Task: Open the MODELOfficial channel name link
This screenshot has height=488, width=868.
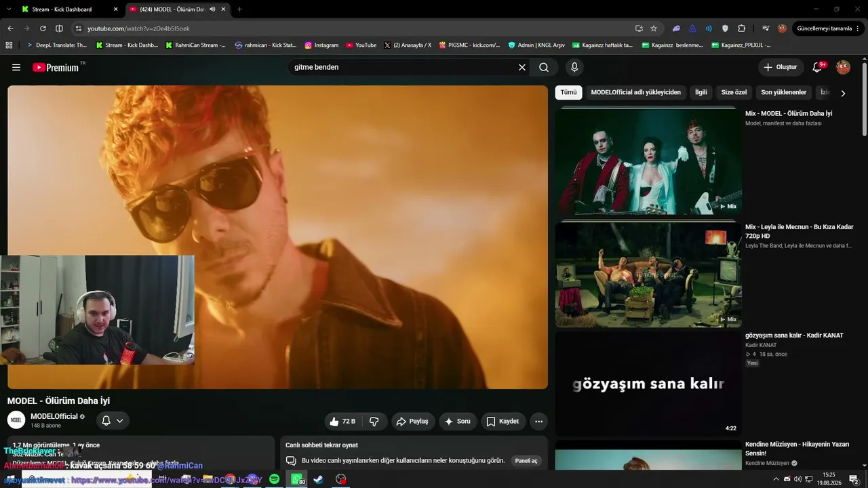Action: coord(54,416)
